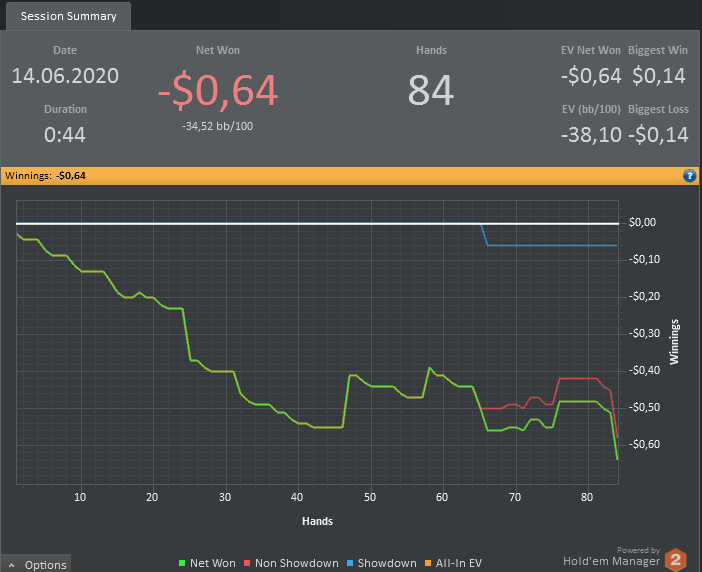Select the Session Summary tab
The width and height of the screenshot is (702, 572).
pos(68,16)
